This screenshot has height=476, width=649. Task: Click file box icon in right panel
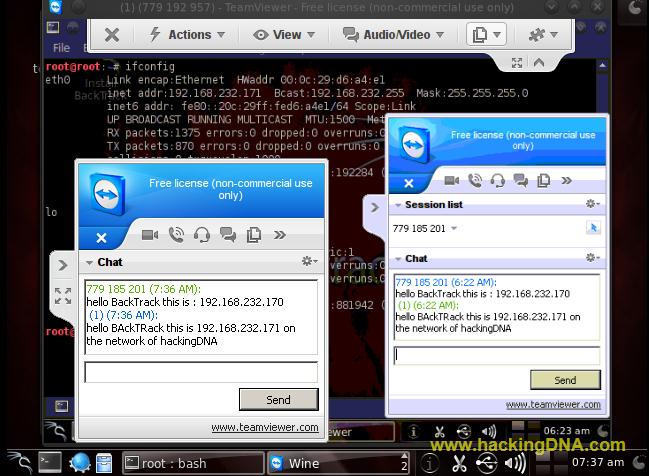point(543,180)
